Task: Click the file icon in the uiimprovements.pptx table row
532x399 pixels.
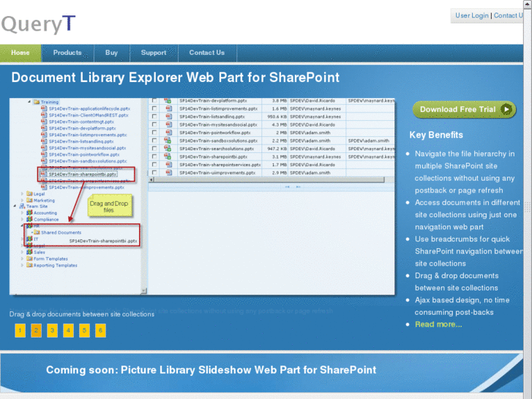Action: pos(168,173)
